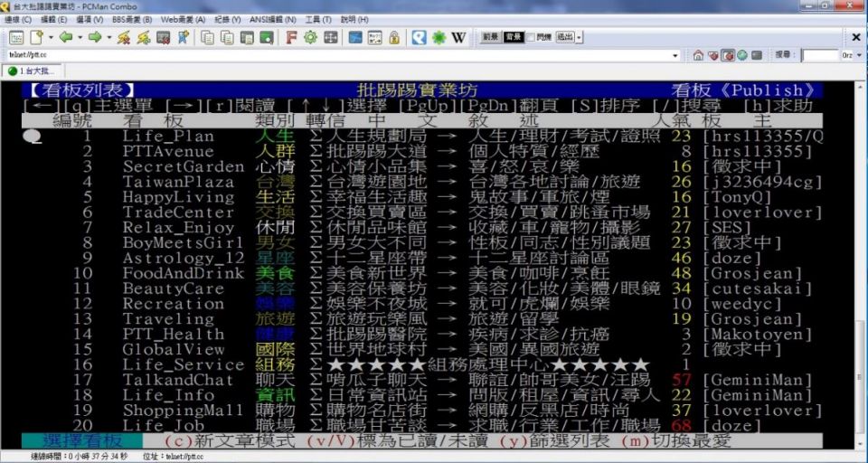The width and height of the screenshot is (868, 463).
Task: Open the 說明 (H) menu
Action: pos(354,19)
